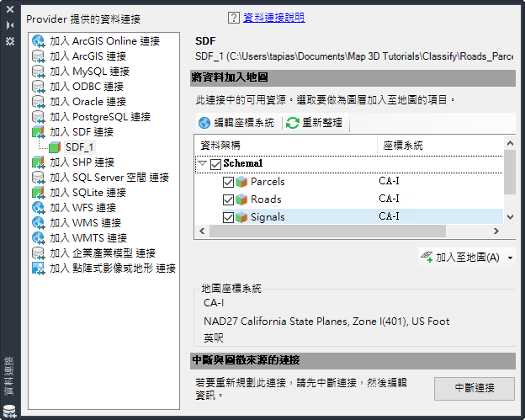Close the palette with the X icon
This screenshot has height=420, width=525.
coord(10,9)
